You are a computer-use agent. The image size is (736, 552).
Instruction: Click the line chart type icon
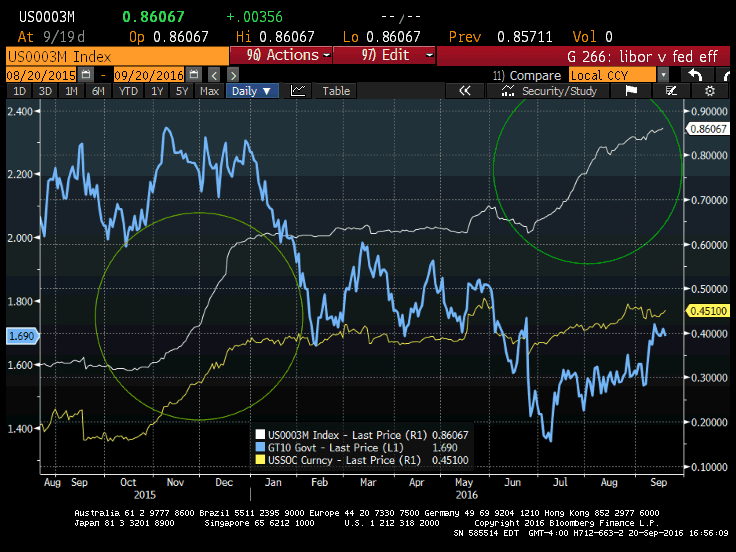pyautogui.click(x=298, y=91)
